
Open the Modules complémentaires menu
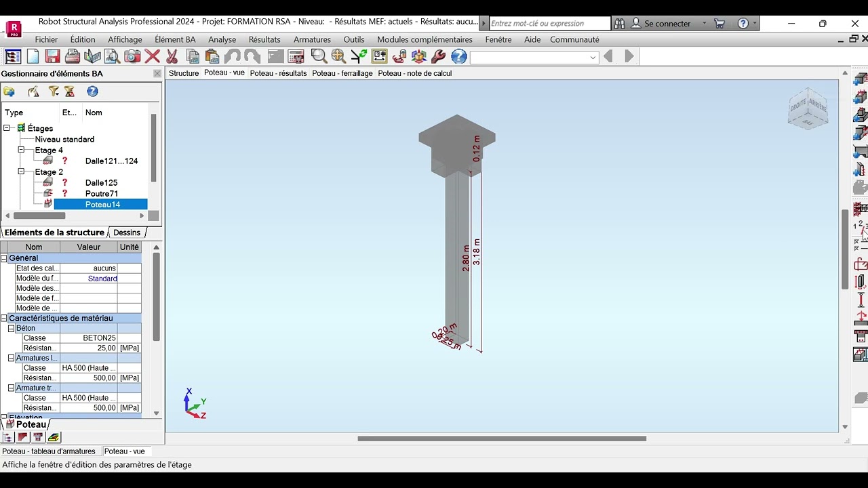425,39
